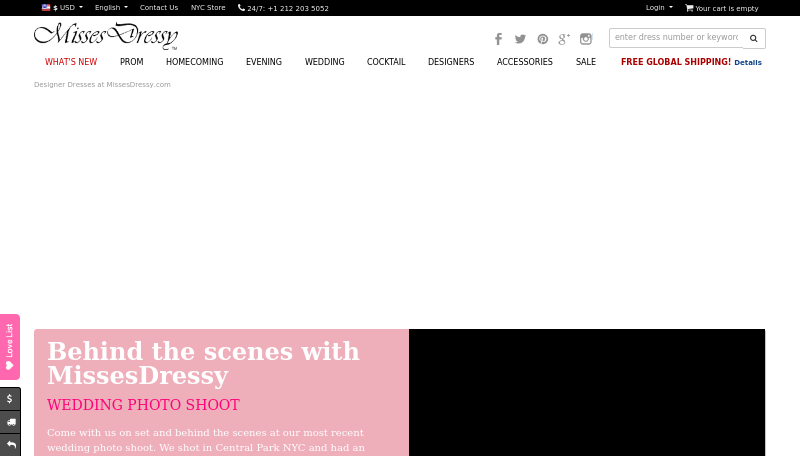
Task: Call the 24/7 phone number
Action: coord(283,8)
